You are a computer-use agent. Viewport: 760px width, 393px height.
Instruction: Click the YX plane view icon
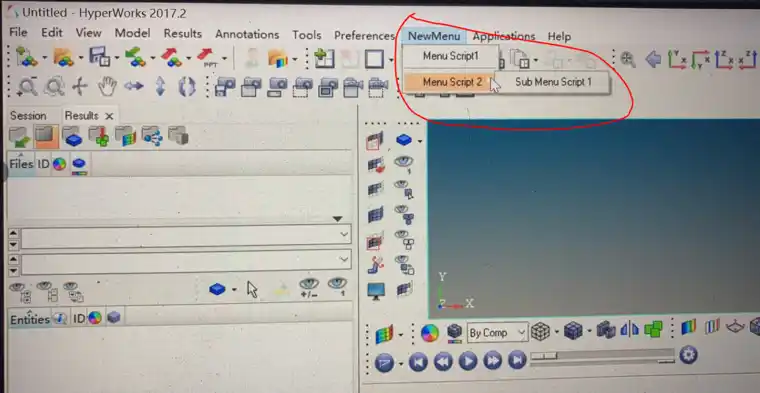point(677,60)
